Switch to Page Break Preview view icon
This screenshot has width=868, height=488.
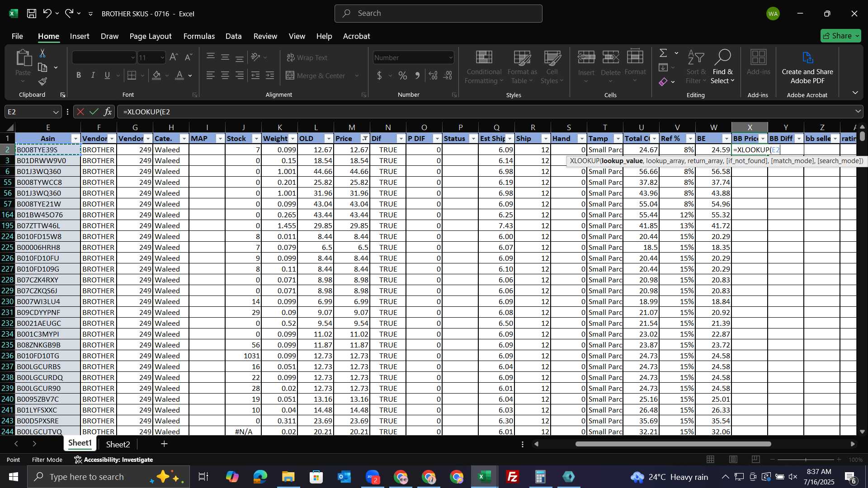pyautogui.click(x=755, y=460)
